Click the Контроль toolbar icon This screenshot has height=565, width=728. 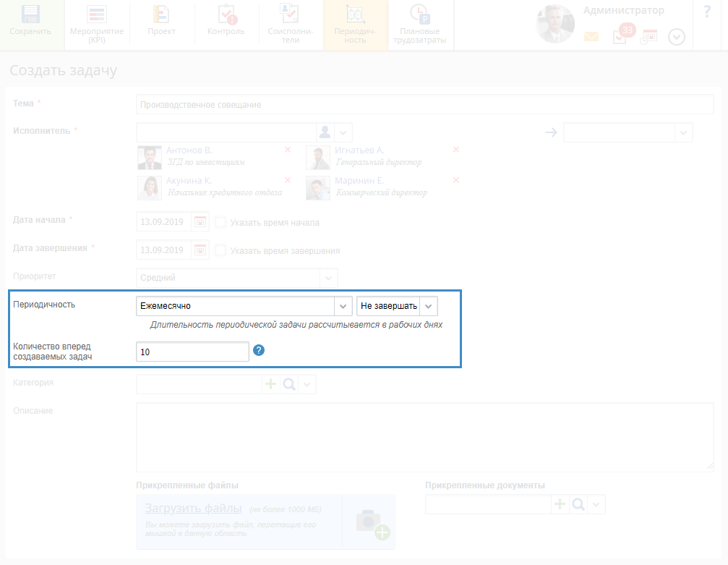[x=226, y=14]
